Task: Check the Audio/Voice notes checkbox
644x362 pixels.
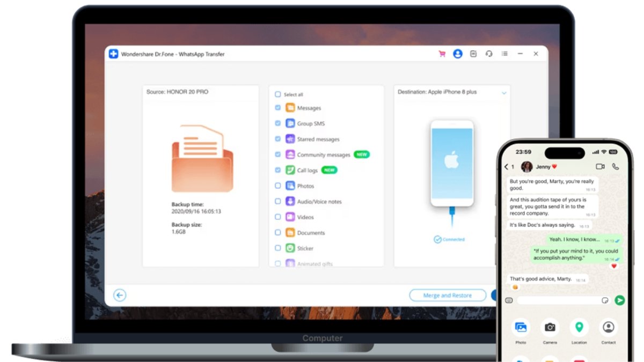Action: [278, 201]
